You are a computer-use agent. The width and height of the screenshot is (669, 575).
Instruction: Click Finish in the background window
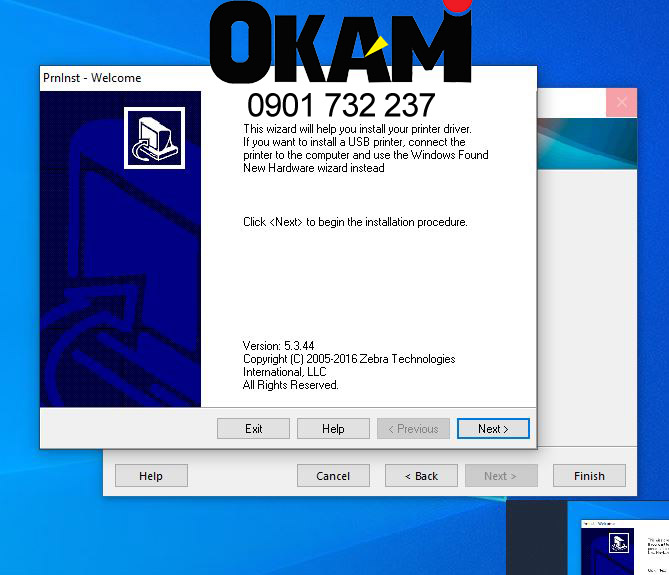(x=589, y=476)
